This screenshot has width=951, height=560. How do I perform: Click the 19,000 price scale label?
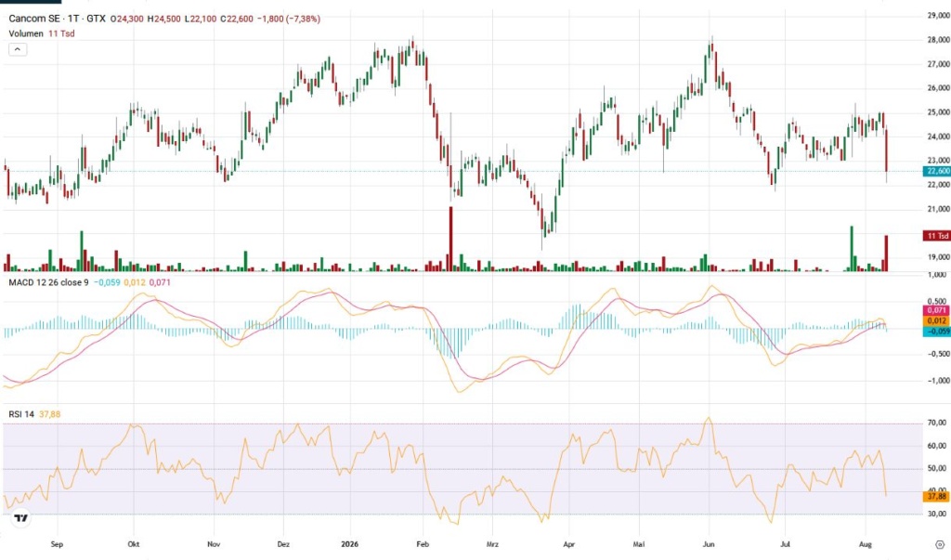(938, 257)
